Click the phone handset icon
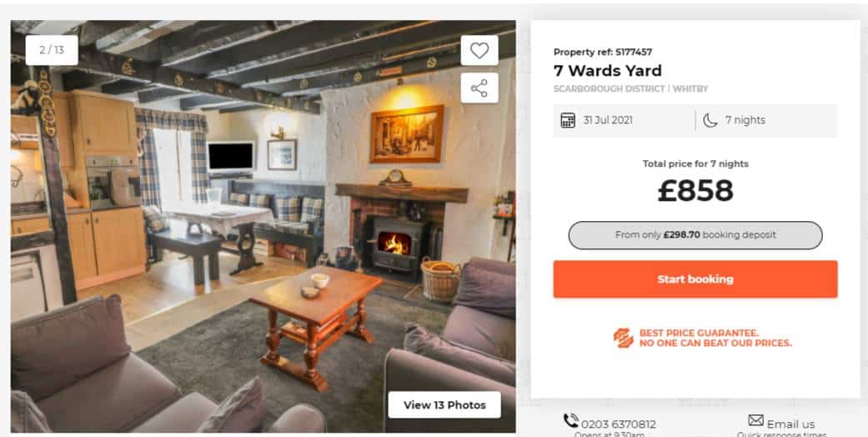This screenshot has width=868, height=437. [x=570, y=421]
